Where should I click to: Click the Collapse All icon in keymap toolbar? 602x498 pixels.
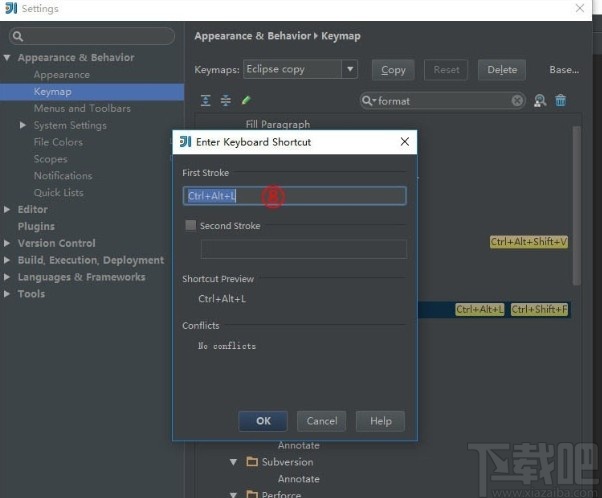(x=226, y=100)
